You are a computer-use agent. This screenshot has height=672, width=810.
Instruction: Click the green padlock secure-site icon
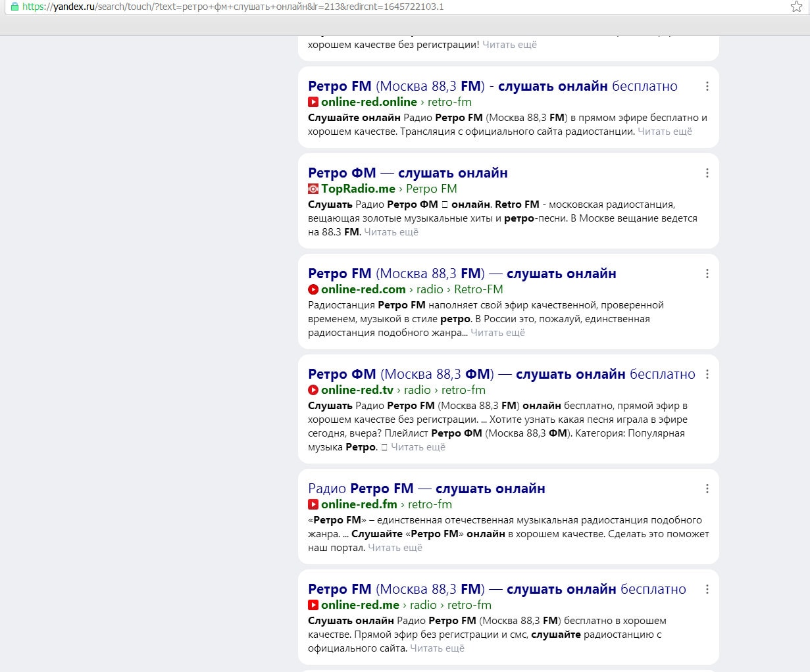[x=14, y=7]
